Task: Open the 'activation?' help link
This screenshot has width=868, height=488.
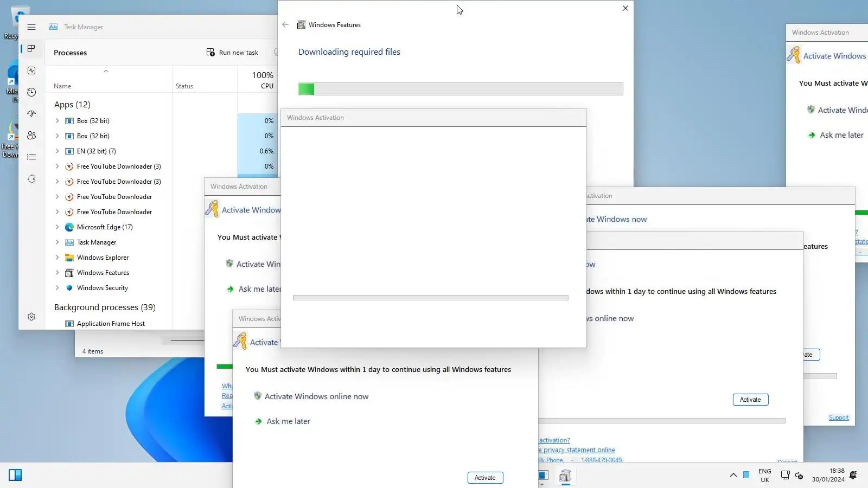Action: (554, 440)
